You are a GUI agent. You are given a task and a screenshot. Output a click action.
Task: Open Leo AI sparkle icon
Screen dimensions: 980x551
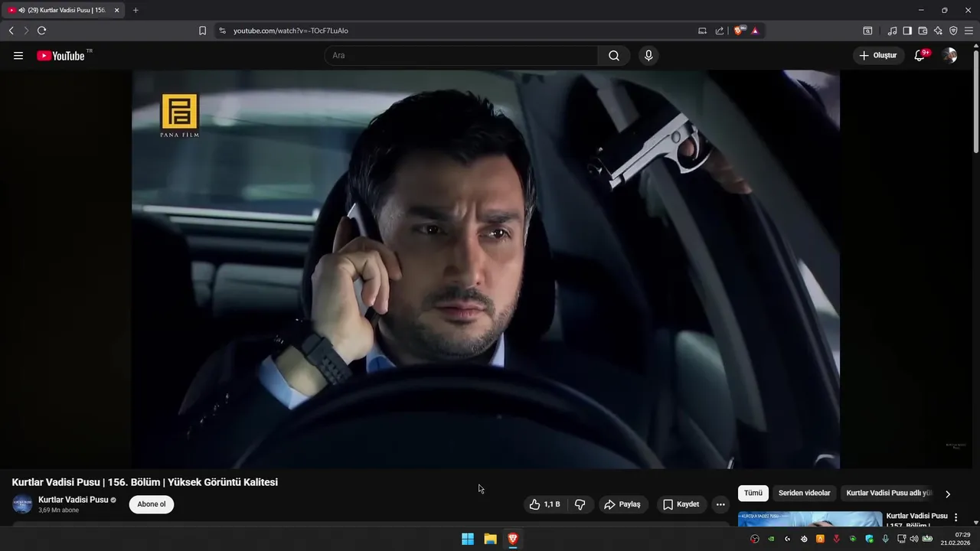pos(938,31)
